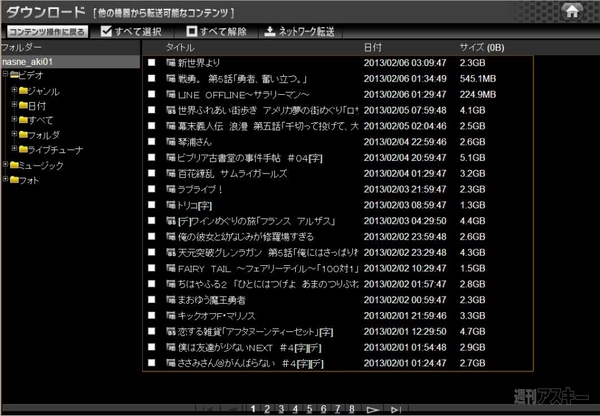Click the すべて解除 empty box icon

191,31
